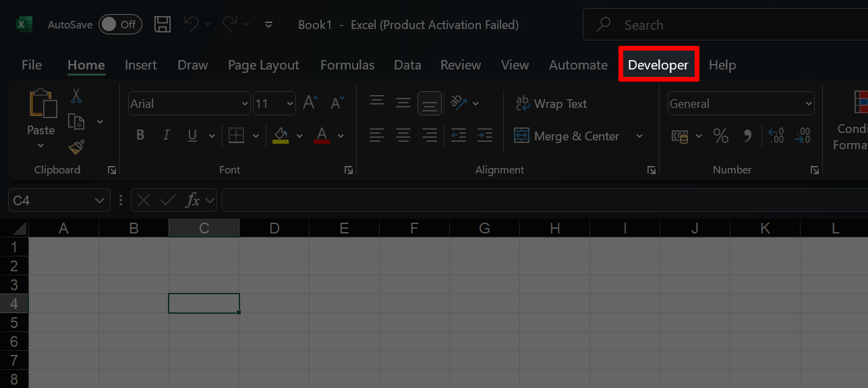Viewport: 868px width, 388px height.
Task: Click Decrease Font Size icon
Action: (337, 103)
